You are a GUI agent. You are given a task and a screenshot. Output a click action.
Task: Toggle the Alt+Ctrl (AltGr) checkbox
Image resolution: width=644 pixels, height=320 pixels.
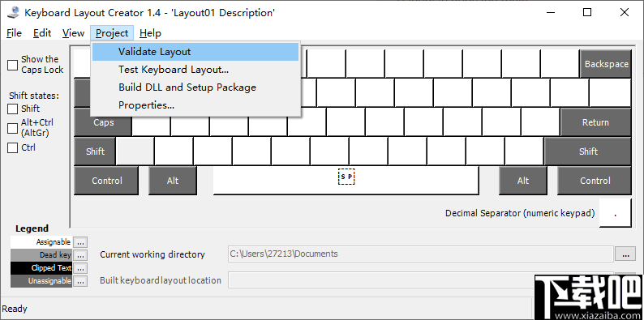pos(13,128)
